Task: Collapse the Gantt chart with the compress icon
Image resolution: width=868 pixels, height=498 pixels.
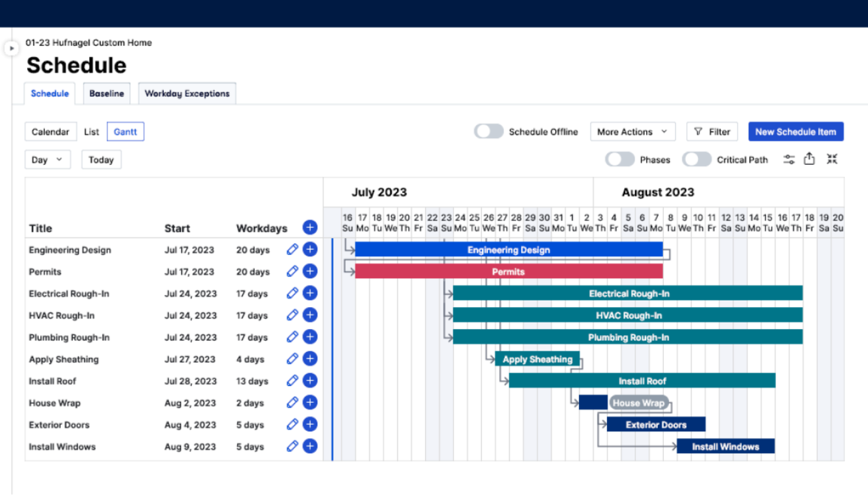Action: 832,159
